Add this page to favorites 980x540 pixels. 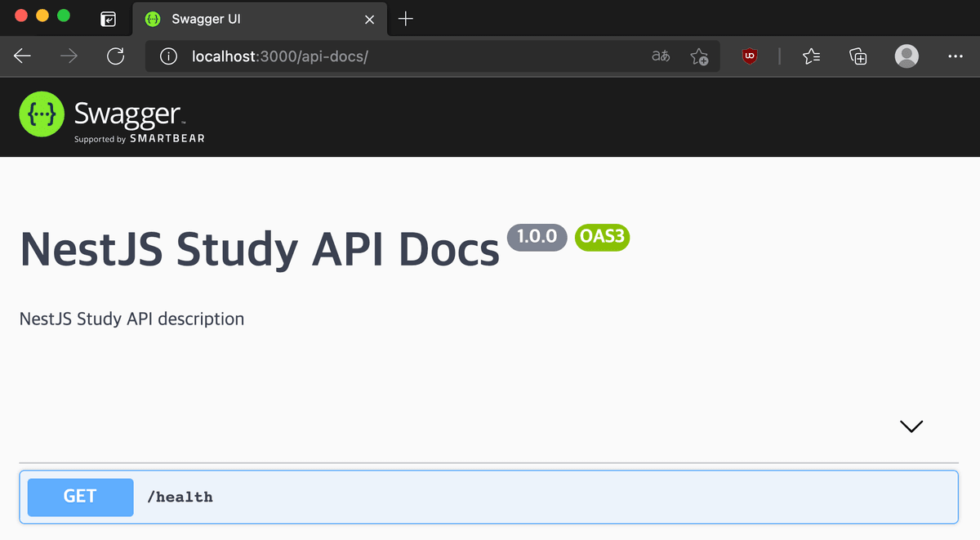[699, 56]
